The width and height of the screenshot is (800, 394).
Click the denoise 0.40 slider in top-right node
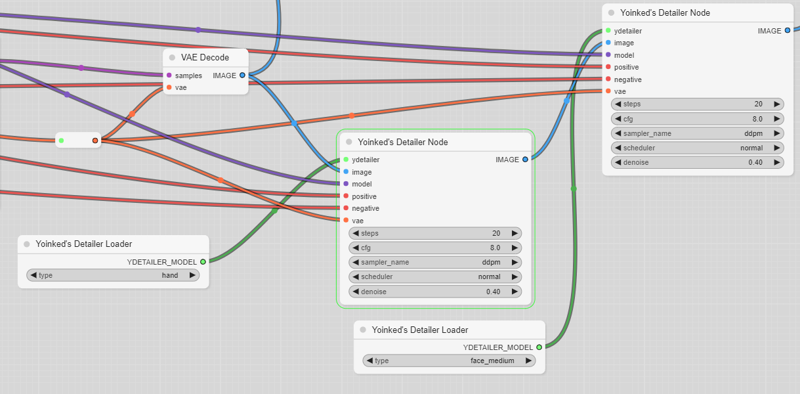697,162
